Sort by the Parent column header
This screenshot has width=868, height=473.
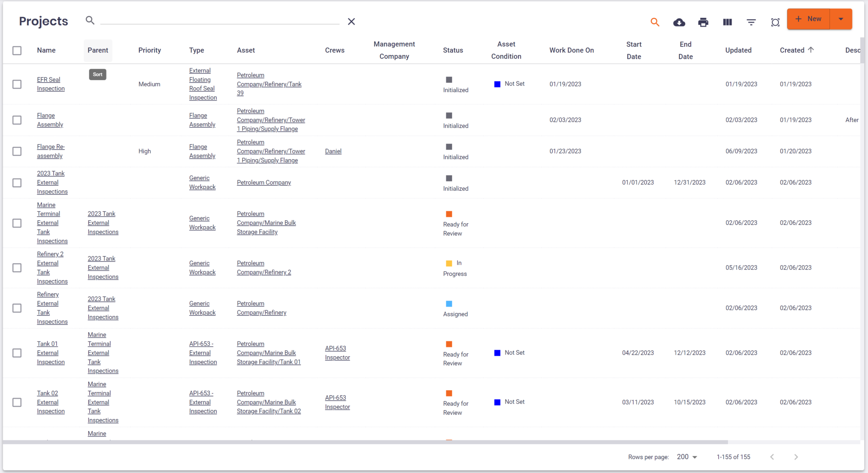coord(98,50)
